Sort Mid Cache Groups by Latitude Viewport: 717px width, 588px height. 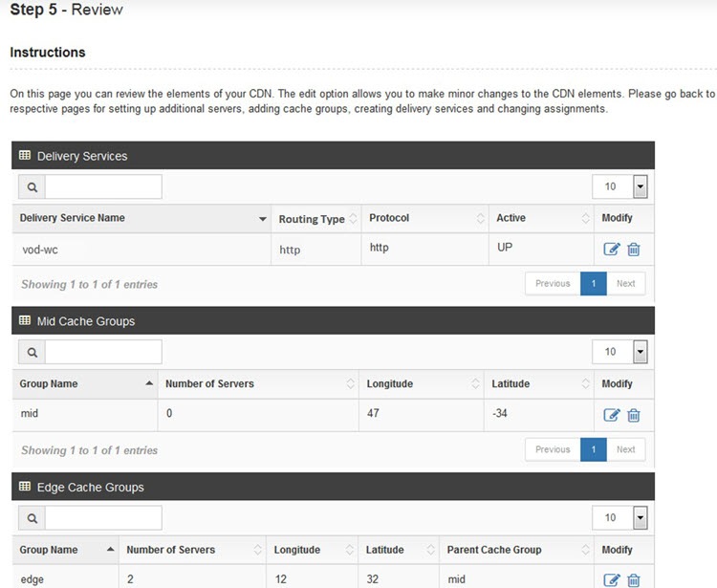point(539,384)
